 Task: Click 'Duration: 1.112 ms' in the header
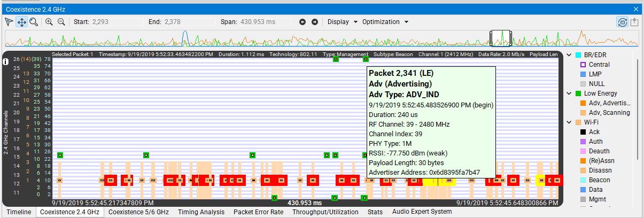coord(241,54)
